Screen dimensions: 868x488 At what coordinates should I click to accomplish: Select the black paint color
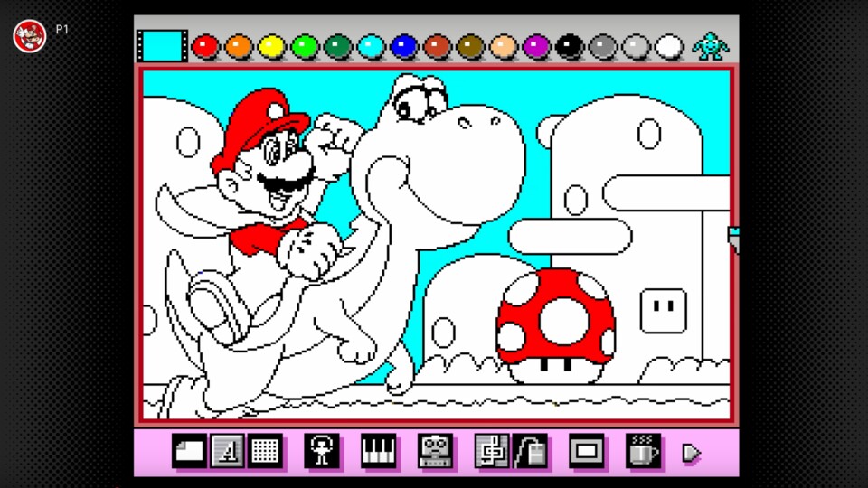(569, 46)
